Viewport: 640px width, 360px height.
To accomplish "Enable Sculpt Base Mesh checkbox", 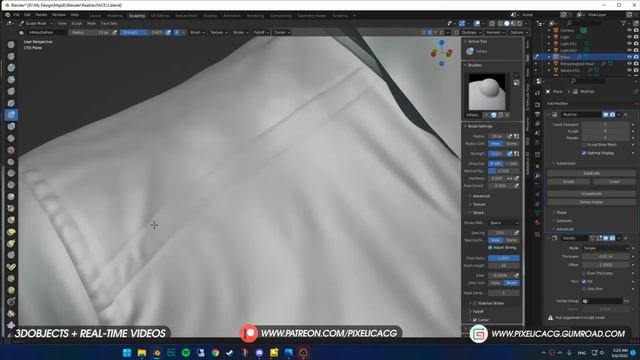I will 584,144.
